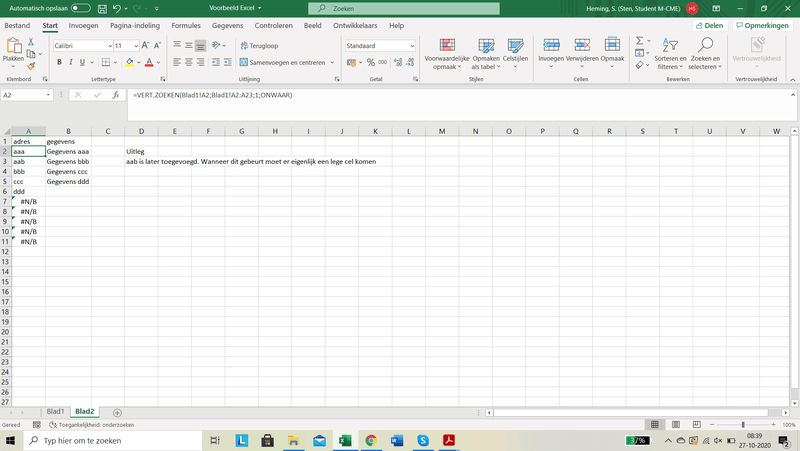Switch to the Blad1 sheet tab
Screen dimensions: 800x451
coord(55,412)
